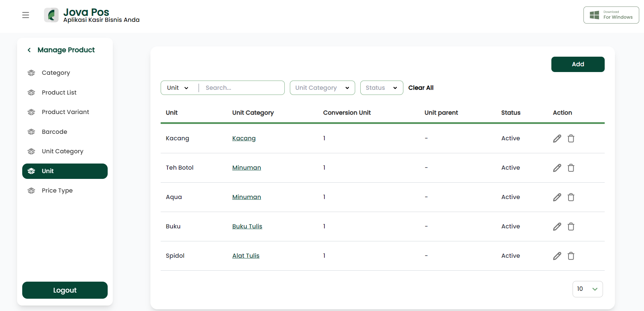Screen dimensions: 644x311
Task: Follow the Alat Tulis category link
Action: (246, 256)
